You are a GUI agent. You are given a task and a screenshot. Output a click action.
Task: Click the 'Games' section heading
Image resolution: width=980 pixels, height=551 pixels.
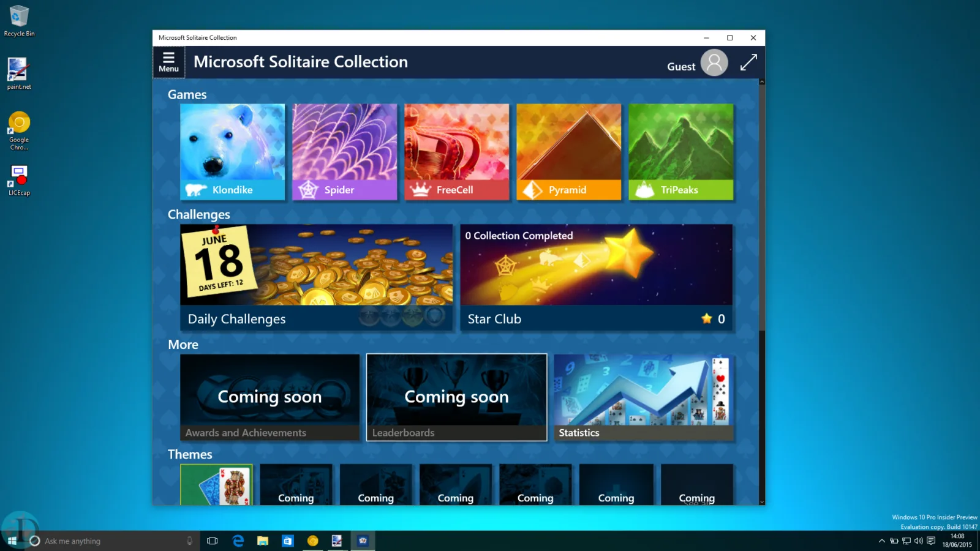[187, 95]
